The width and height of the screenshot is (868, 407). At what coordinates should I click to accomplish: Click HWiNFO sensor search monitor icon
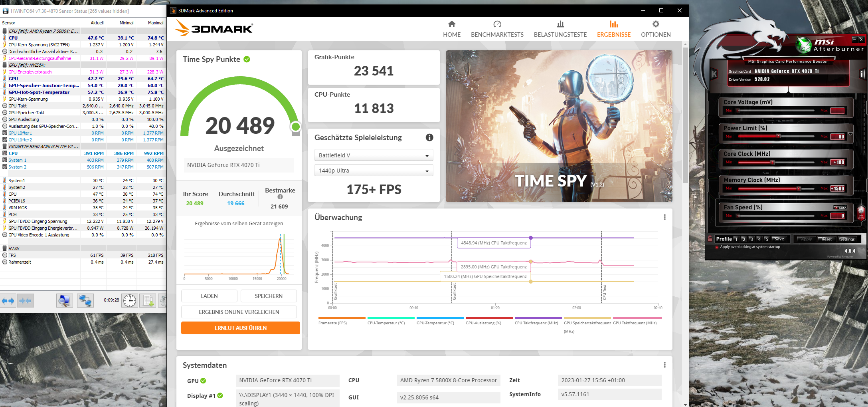pyautogui.click(x=64, y=300)
